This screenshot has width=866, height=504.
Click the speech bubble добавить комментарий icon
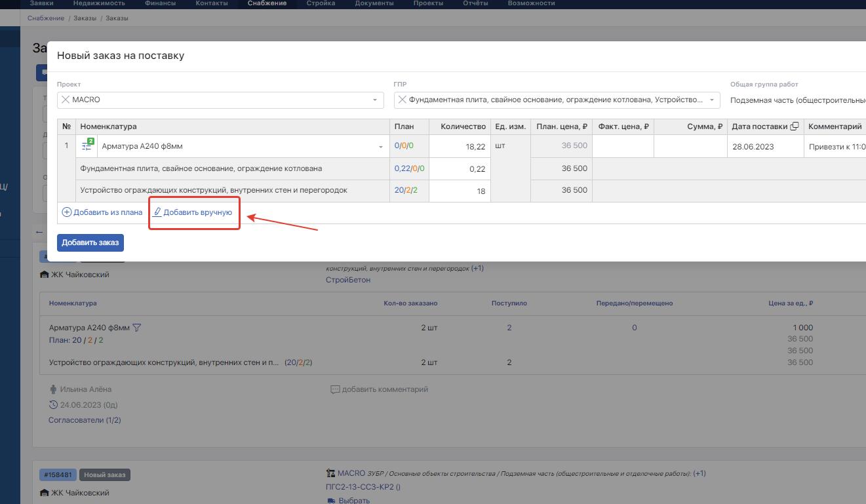335,389
